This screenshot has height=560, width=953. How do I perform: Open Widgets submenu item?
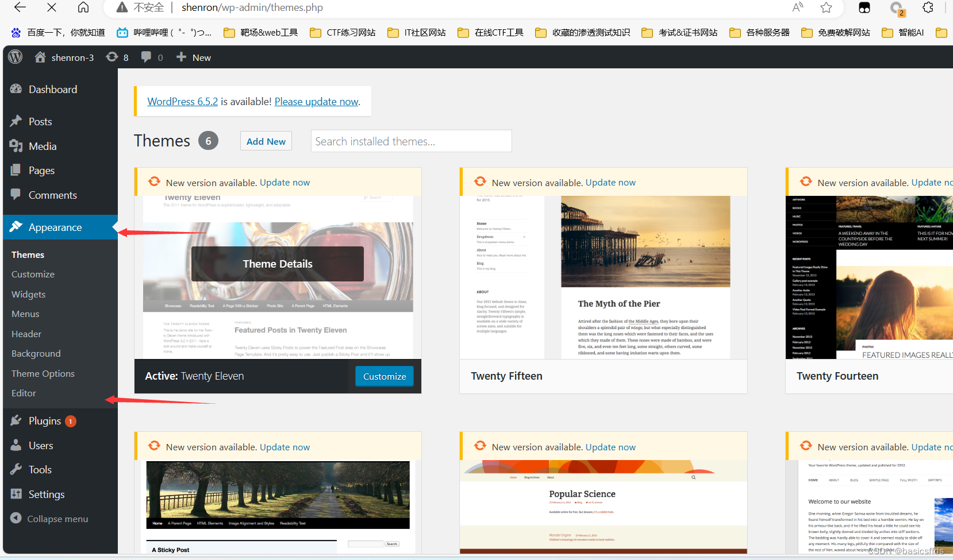tap(28, 295)
